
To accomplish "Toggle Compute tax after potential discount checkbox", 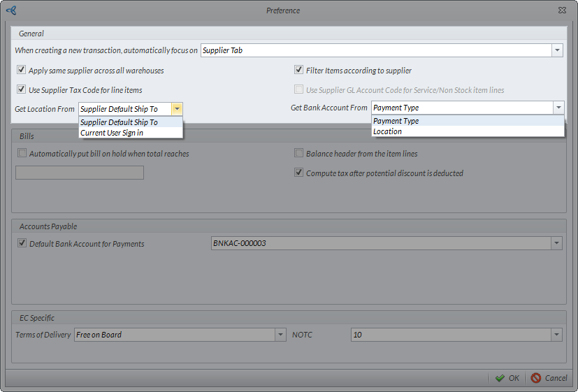I will point(299,173).
